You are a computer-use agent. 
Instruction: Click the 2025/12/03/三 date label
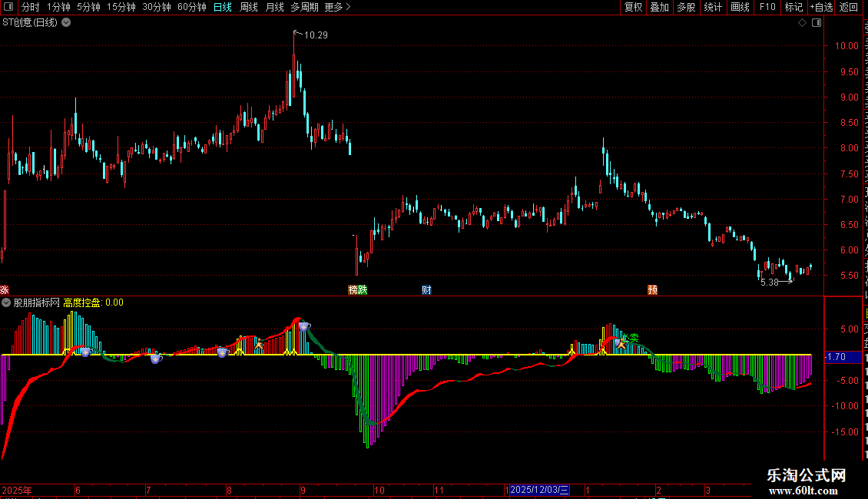tap(540, 490)
